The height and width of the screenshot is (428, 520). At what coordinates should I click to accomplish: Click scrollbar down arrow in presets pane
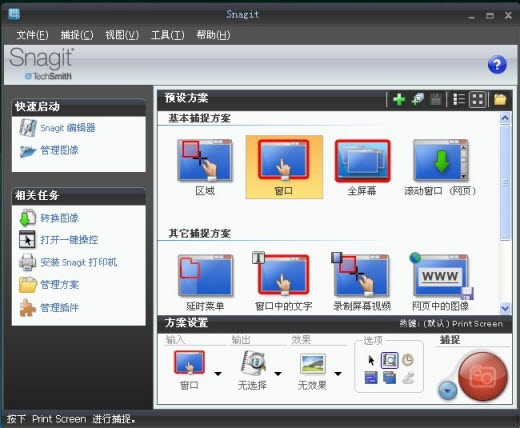(505, 308)
